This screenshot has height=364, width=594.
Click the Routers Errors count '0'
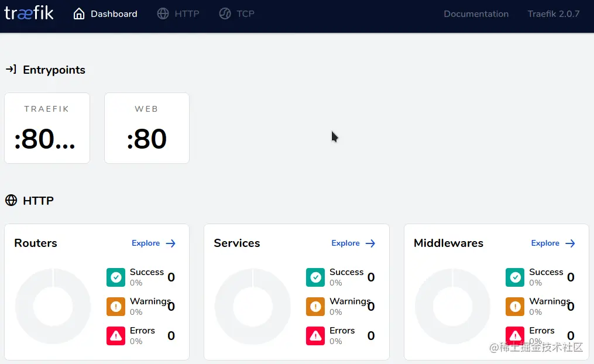coord(171,335)
